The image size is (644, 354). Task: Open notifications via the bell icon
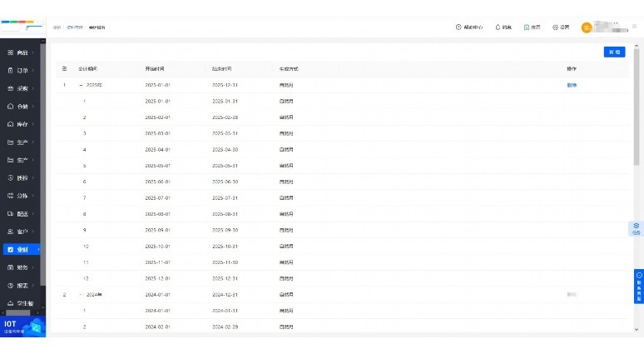pyautogui.click(x=498, y=27)
